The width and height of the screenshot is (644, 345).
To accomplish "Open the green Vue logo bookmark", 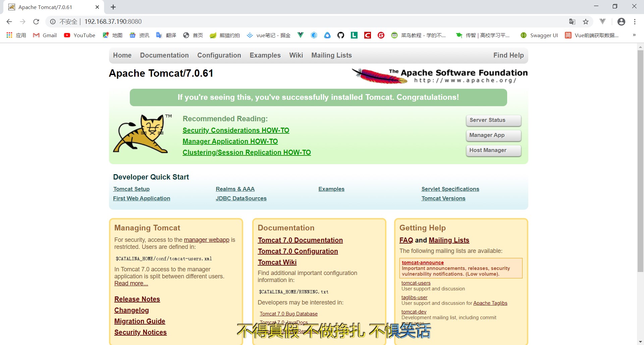I will coord(301,35).
